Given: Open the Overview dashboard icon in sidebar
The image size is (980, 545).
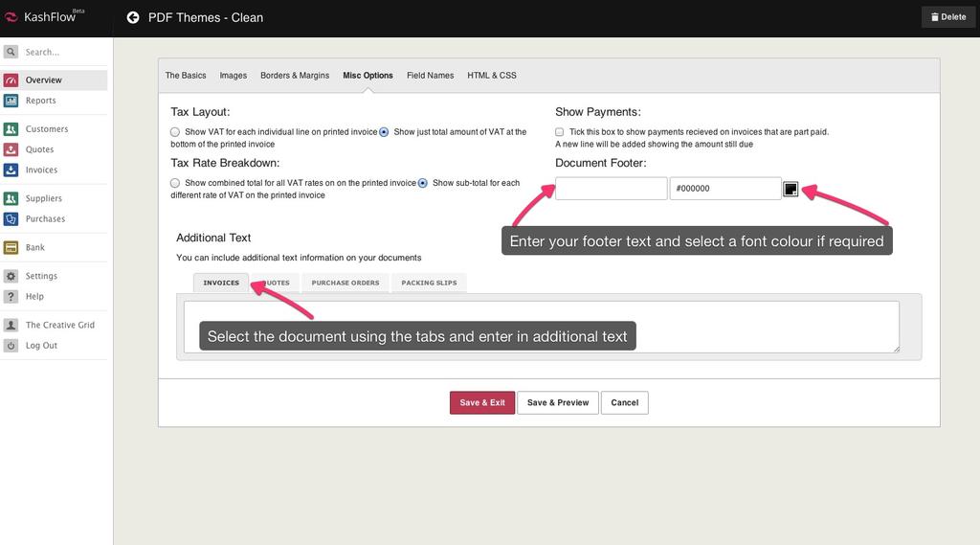Looking at the screenshot, I should pyautogui.click(x=11, y=80).
